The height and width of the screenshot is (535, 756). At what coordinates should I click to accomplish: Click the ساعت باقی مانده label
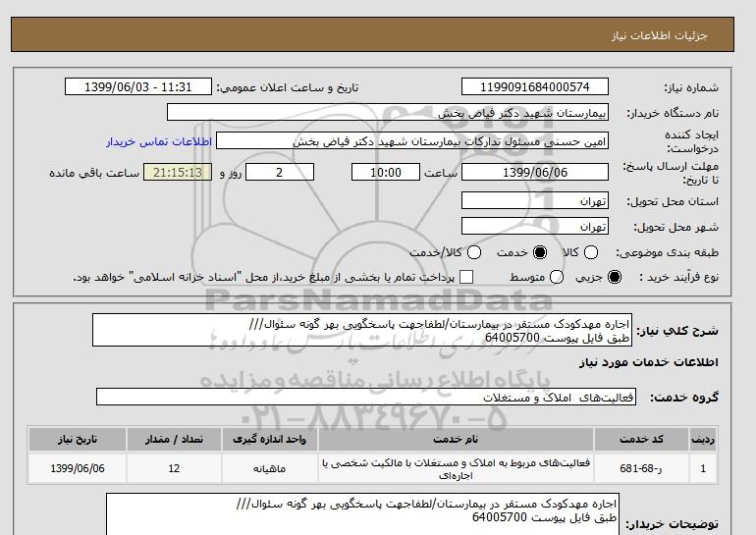pyautogui.click(x=94, y=173)
